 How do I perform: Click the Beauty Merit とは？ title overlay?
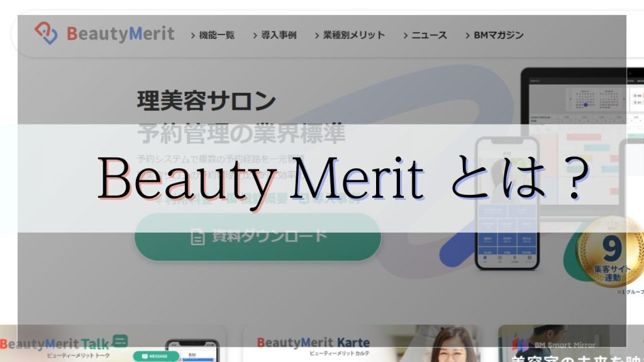coord(340,180)
